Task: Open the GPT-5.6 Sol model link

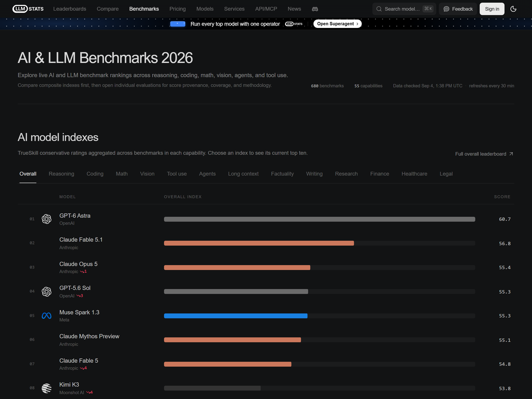Action: coord(75,288)
